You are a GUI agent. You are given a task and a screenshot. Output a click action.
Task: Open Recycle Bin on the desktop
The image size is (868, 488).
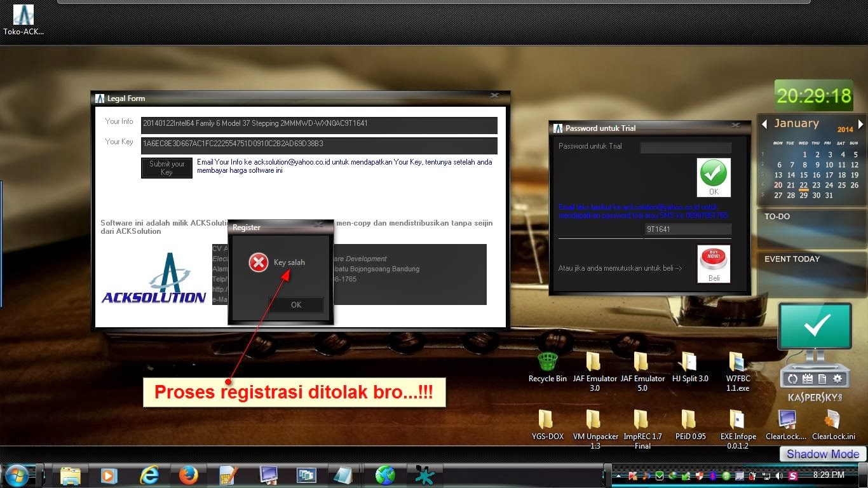pyautogui.click(x=547, y=362)
